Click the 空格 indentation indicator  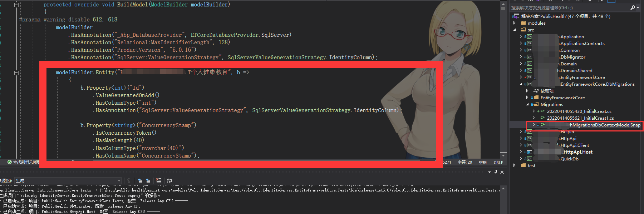pos(483,163)
